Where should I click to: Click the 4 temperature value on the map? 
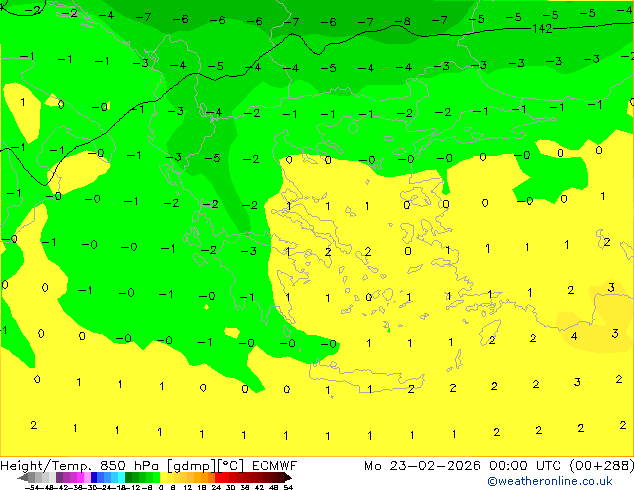click(x=574, y=336)
